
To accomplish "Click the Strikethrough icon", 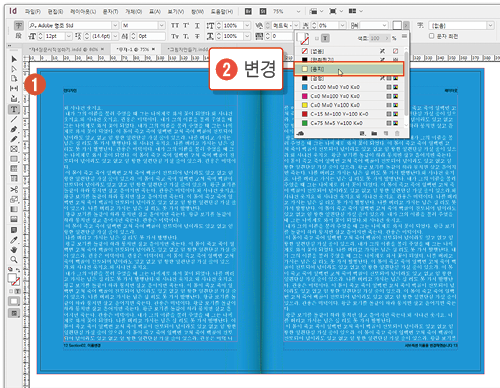I will tap(197, 36).
